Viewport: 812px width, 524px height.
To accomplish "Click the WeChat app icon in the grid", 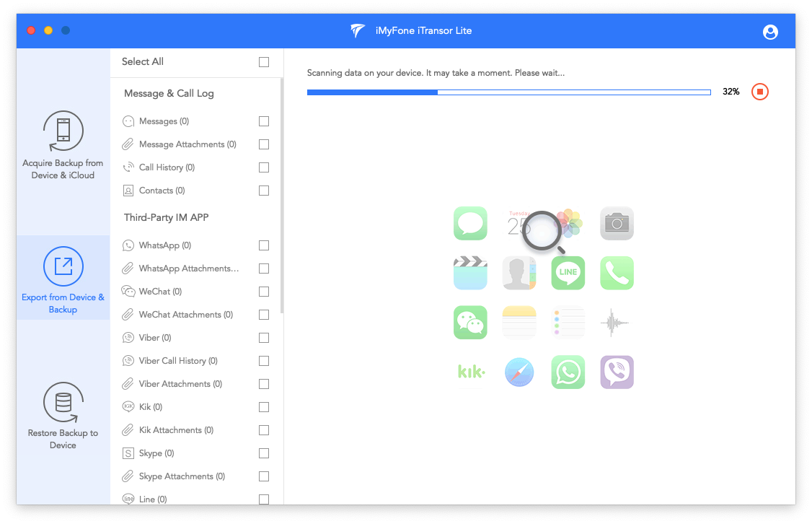I will click(x=470, y=323).
